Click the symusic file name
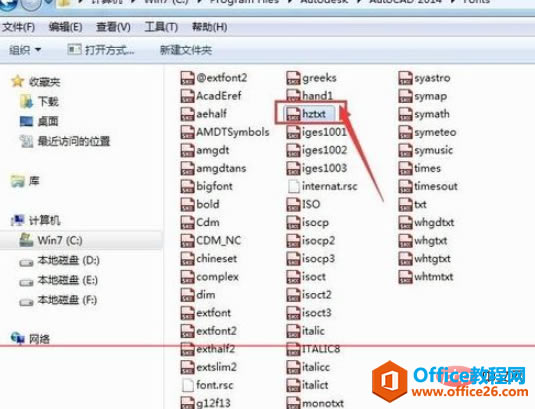The image size is (535, 409). coord(434,150)
